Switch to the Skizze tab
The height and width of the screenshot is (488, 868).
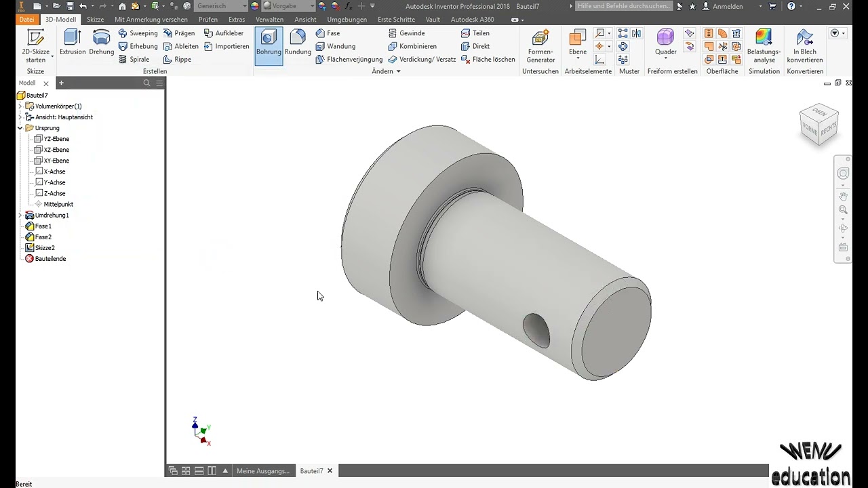[x=95, y=20]
